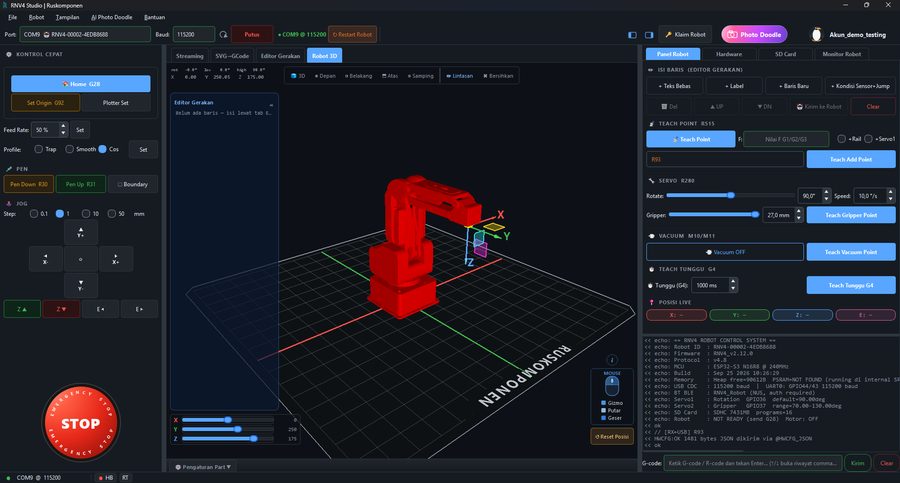Image resolution: width=900 pixels, height=483 pixels.
Task: Open the Port COM9 dropdown
Action: tap(85, 34)
